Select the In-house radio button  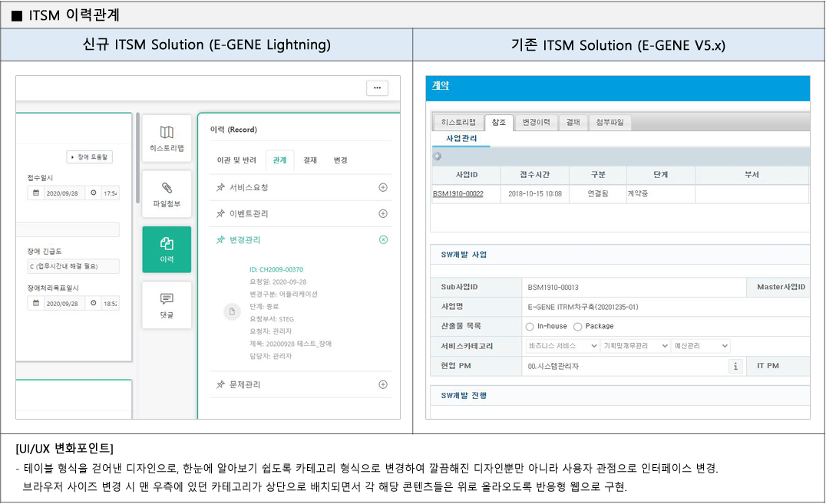(x=530, y=326)
